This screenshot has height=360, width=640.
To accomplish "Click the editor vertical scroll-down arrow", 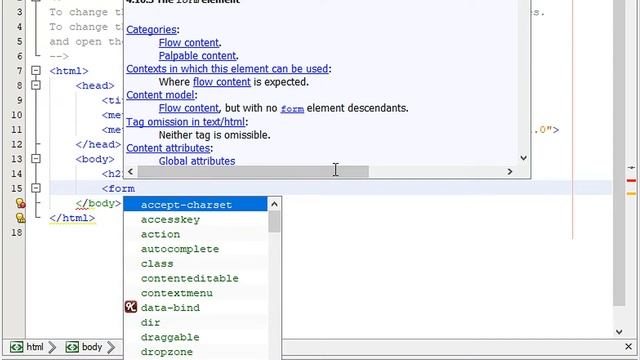I will point(619,332).
